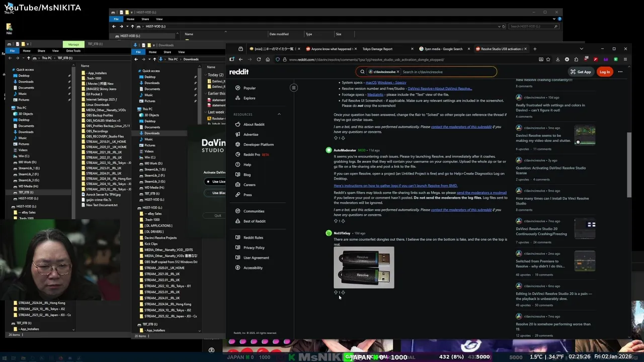Click the Search in r/davinciresolve field
Screen dimensions: 644x362
coord(448,72)
